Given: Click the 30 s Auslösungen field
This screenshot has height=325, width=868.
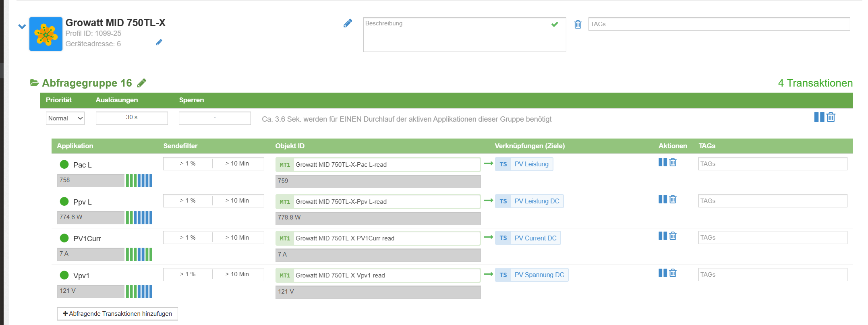Looking at the screenshot, I should pos(132,118).
